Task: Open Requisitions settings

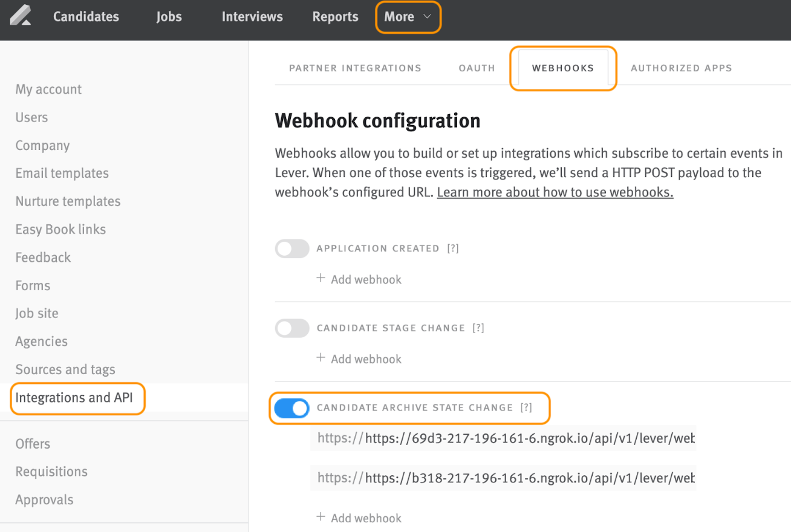Action: [x=51, y=472]
